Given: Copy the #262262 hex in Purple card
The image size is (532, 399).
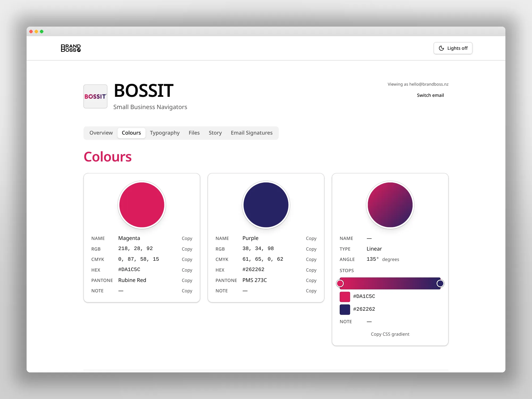Looking at the screenshot, I should coord(311,270).
